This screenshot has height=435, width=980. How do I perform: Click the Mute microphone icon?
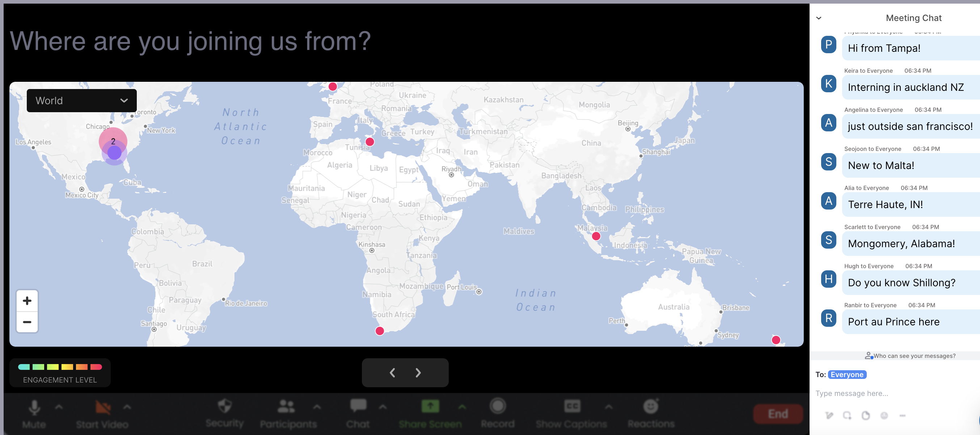pyautogui.click(x=34, y=407)
